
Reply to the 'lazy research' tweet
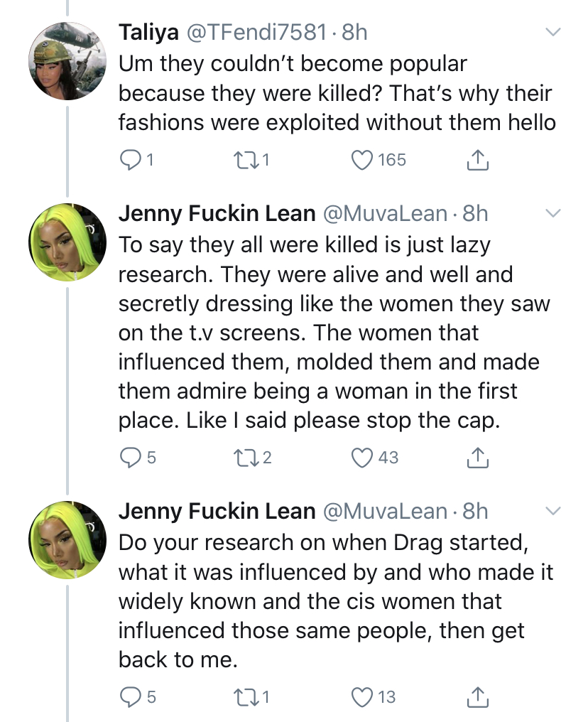(130, 458)
